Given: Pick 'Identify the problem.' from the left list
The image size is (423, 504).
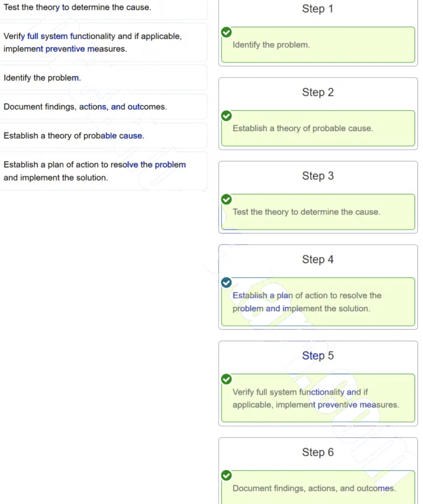Looking at the screenshot, I should tap(42, 78).
